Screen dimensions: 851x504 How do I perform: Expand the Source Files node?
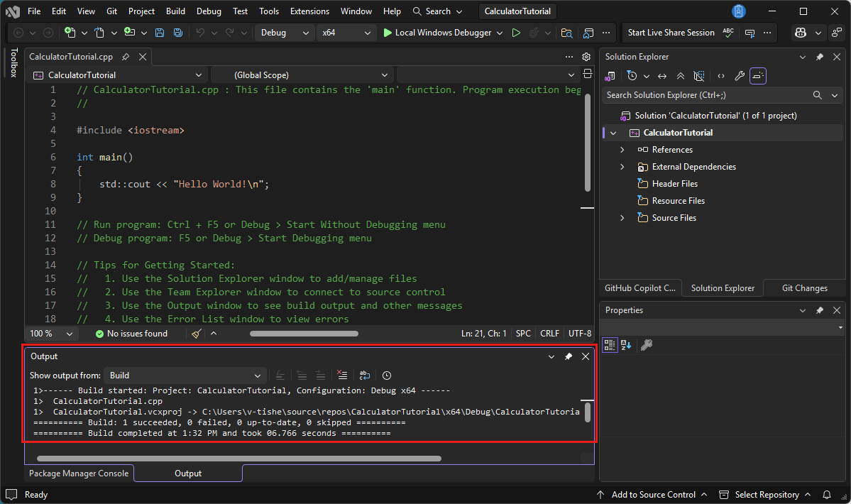click(622, 217)
